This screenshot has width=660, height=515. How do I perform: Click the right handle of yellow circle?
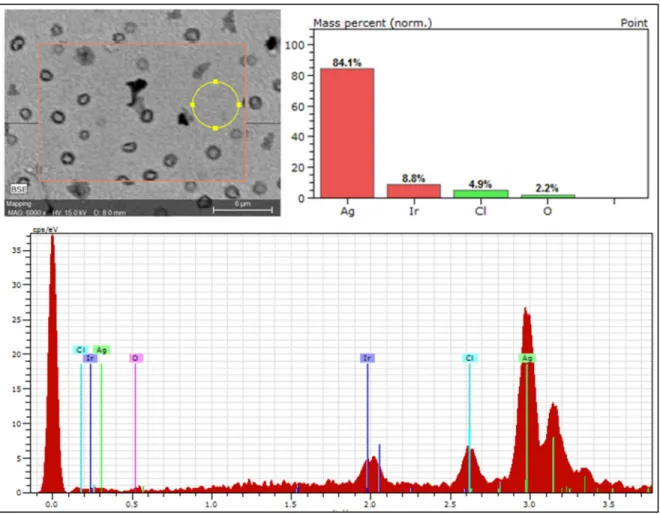[239, 105]
